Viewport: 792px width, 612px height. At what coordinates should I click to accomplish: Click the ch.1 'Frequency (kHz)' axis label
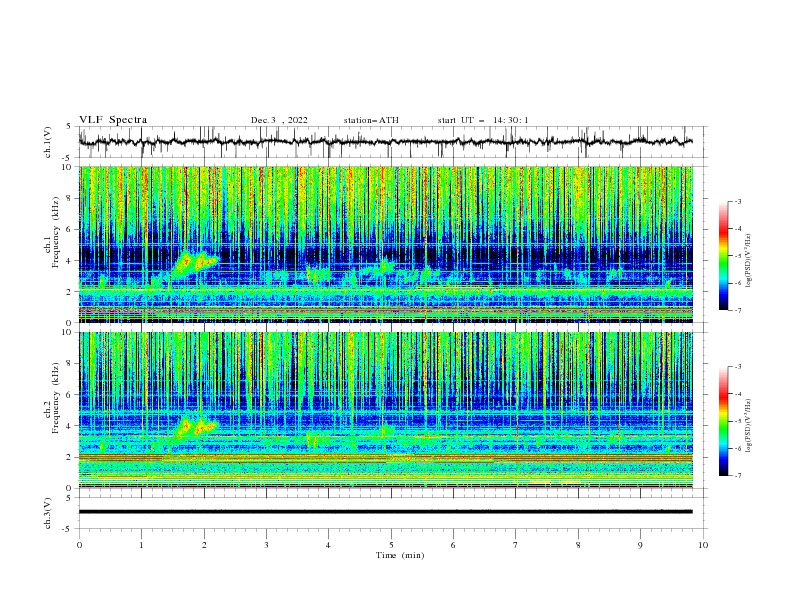55,234
